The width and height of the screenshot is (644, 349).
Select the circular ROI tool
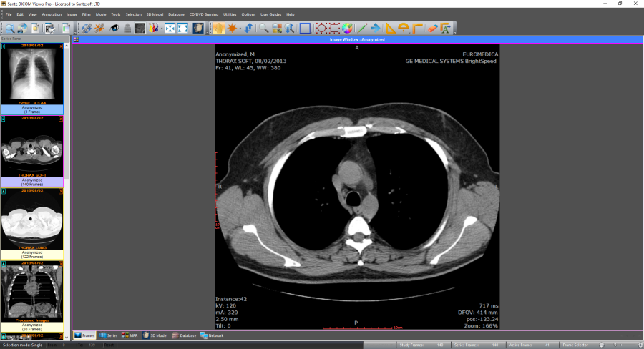pos(321,28)
